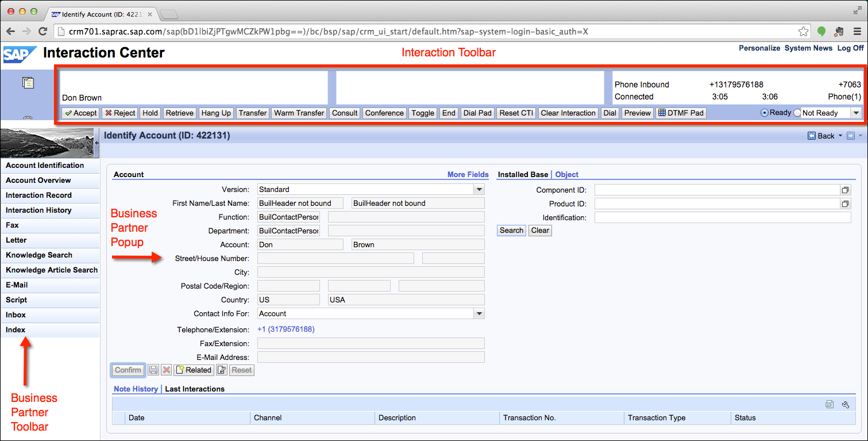This screenshot has width=868, height=441.
Task: Click the More Fields link
Action: click(x=468, y=175)
